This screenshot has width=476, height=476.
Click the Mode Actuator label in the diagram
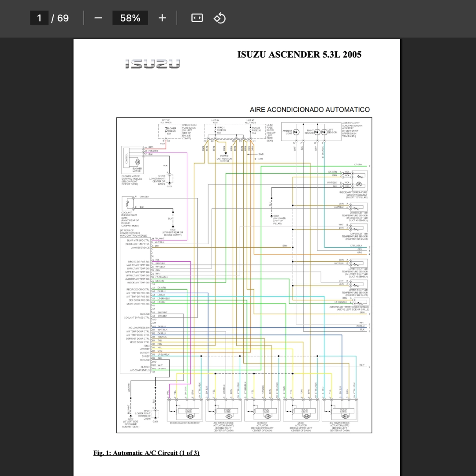[x=301, y=427]
